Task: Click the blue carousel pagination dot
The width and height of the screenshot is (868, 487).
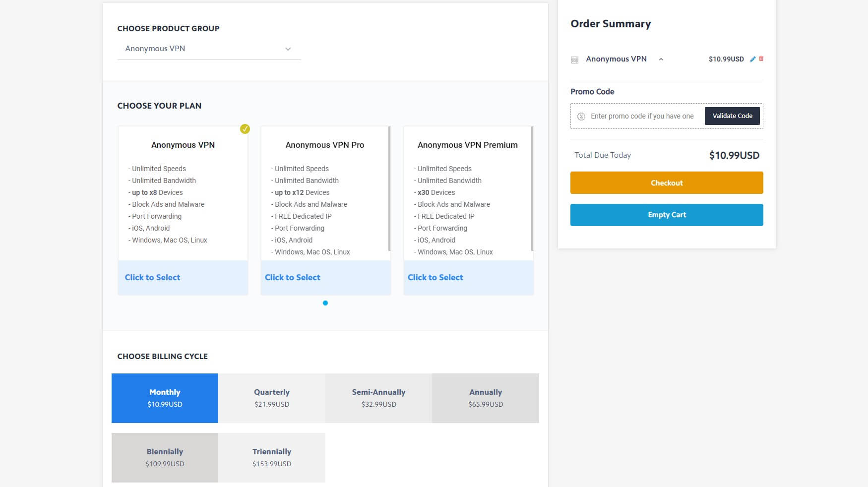Action: (x=325, y=303)
